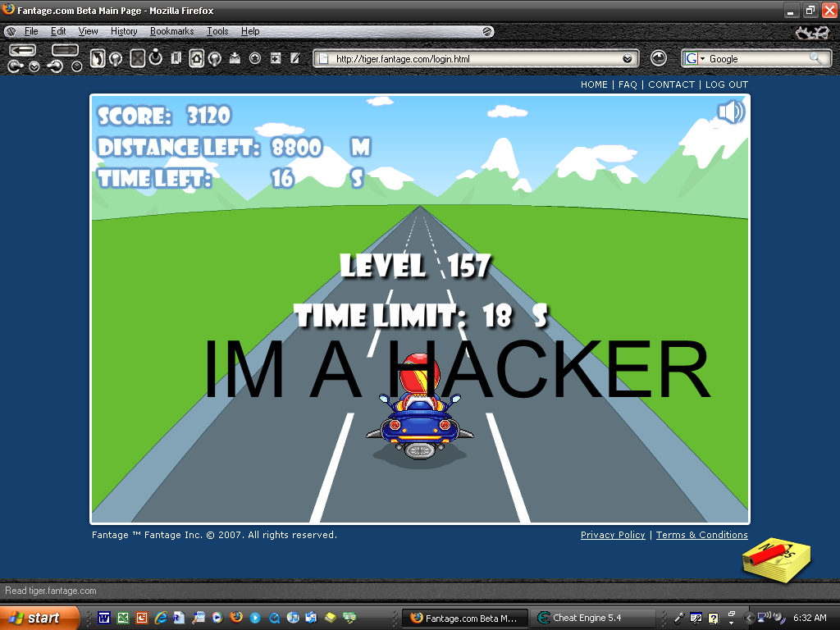Open the Bookmarks menu

(171, 31)
